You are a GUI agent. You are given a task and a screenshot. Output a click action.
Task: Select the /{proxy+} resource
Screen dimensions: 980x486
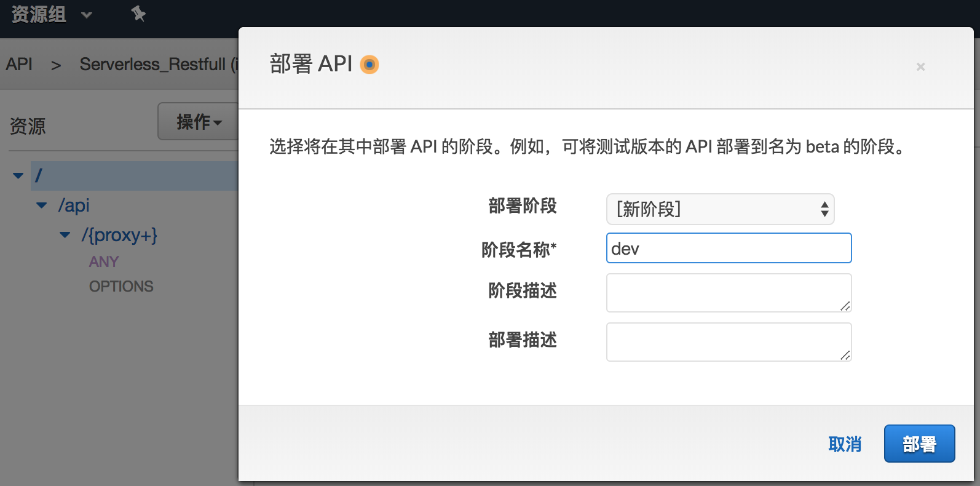click(119, 235)
